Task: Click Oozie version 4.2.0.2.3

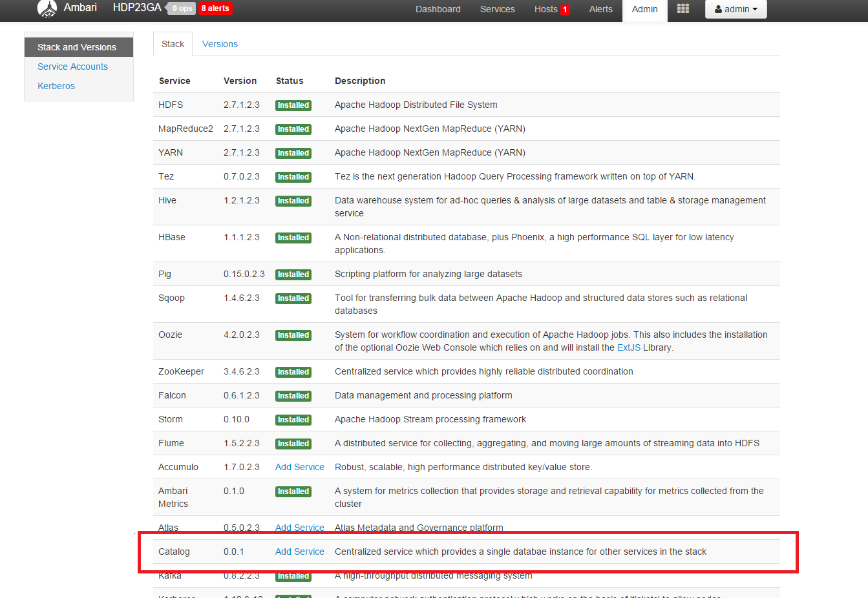Action: click(x=242, y=335)
